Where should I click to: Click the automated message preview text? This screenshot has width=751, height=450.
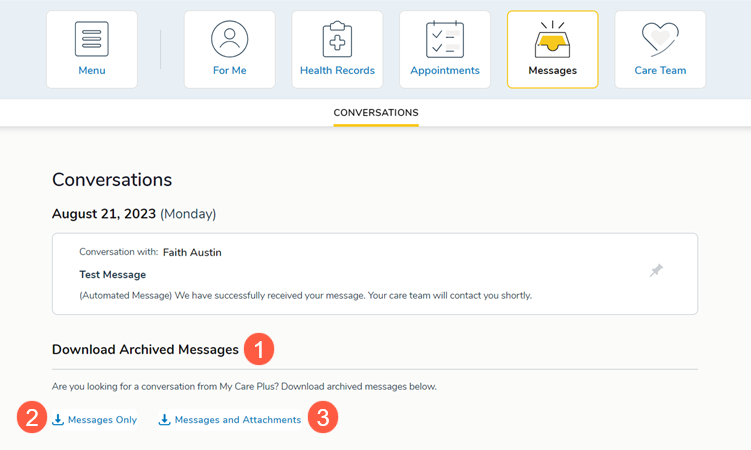click(305, 296)
